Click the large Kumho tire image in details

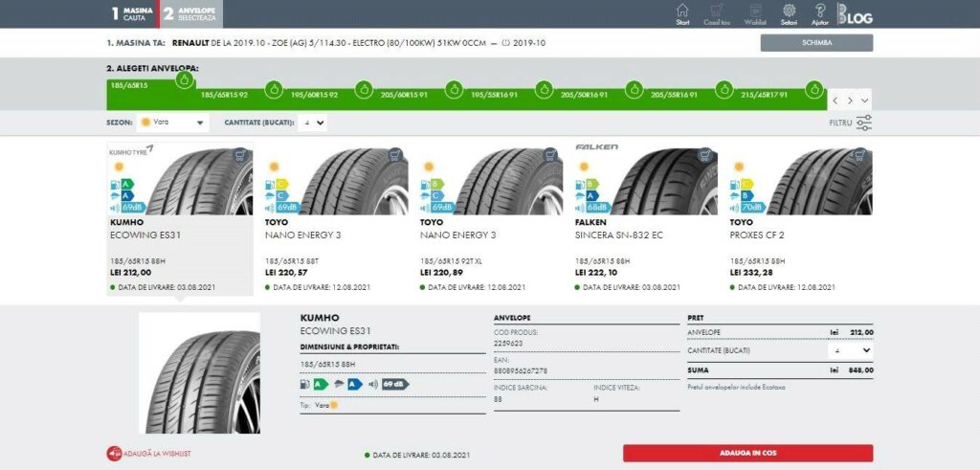pos(199,373)
